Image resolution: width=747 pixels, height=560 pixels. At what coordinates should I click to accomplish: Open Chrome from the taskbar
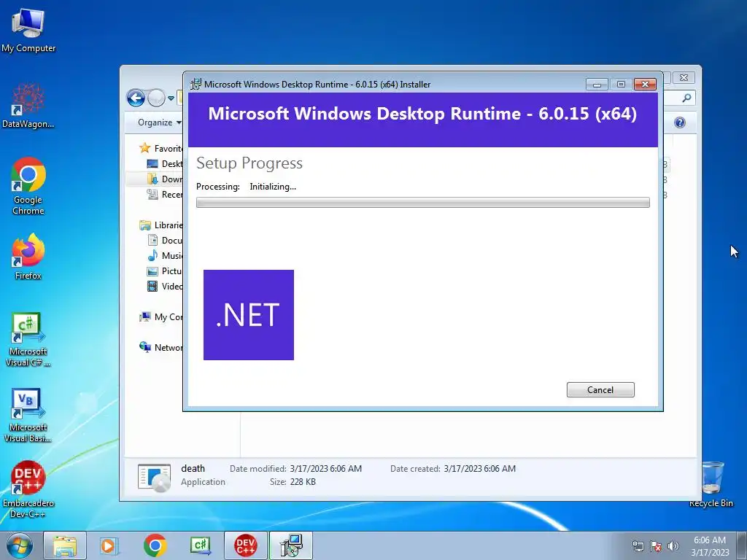[x=155, y=545]
